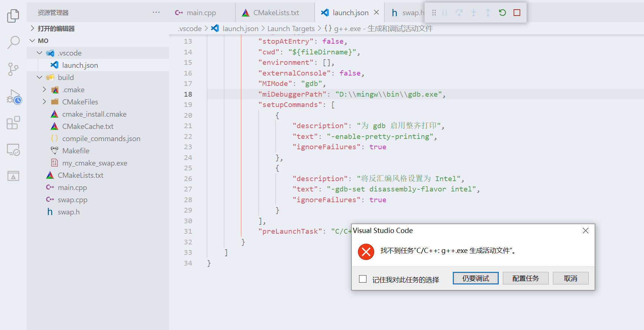The height and width of the screenshot is (330, 644).
Task: Click the g++.exe configuration breadcrumb
Action: pyautogui.click(x=378, y=29)
